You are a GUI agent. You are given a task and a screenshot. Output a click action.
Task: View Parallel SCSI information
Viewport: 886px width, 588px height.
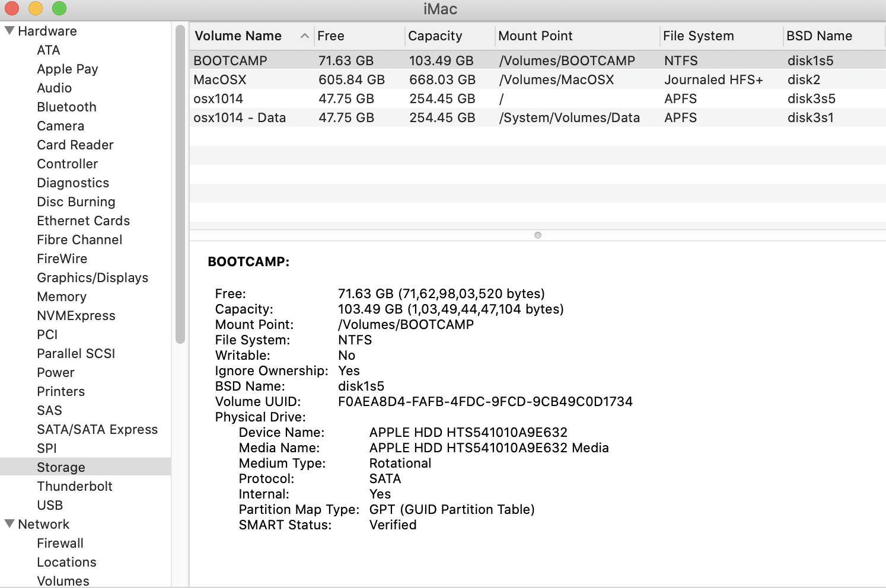click(76, 353)
